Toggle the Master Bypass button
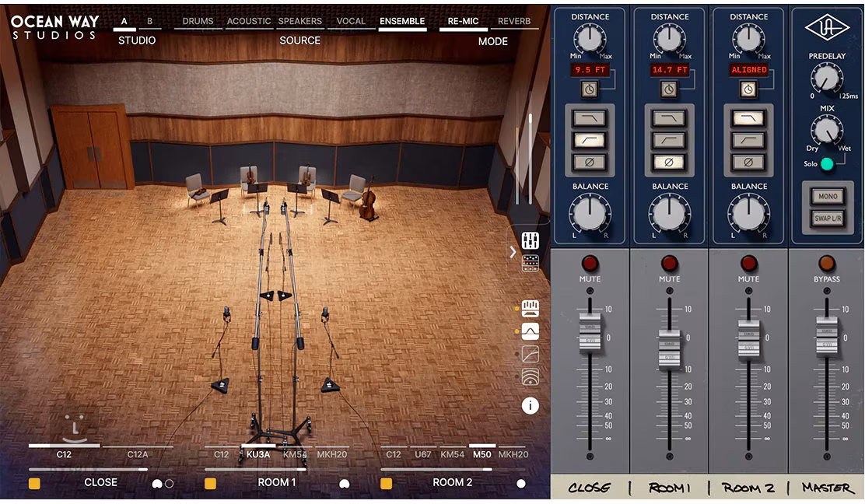Image resolution: width=865 pixels, height=504 pixels. (x=827, y=263)
